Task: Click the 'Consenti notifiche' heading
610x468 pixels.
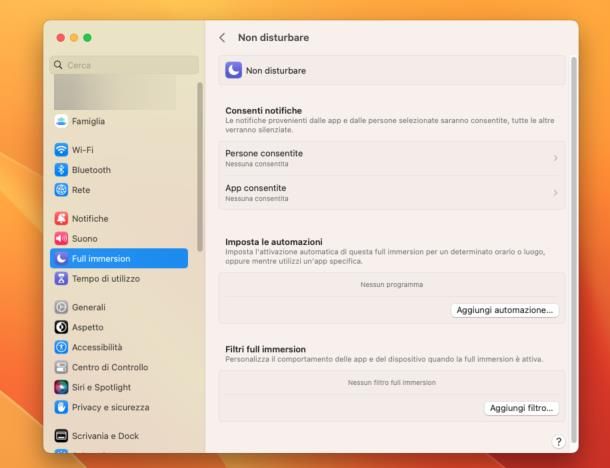Action: coord(263,110)
